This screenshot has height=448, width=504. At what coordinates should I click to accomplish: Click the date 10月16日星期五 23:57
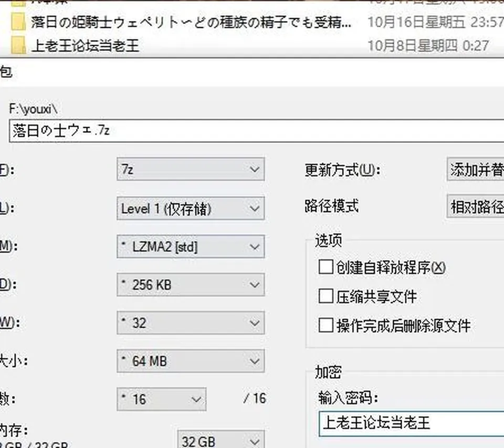(436, 22)
